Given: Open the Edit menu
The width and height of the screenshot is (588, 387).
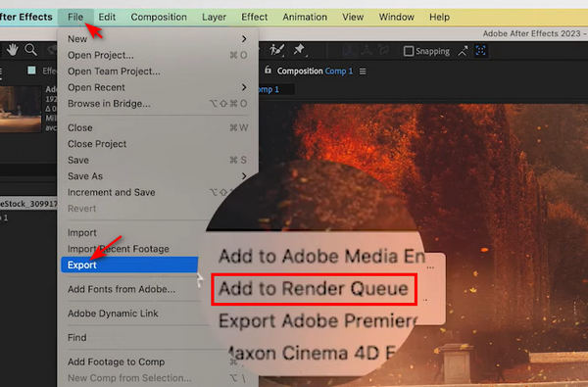Looking at the screenshot, I should [x=107, y=17].
